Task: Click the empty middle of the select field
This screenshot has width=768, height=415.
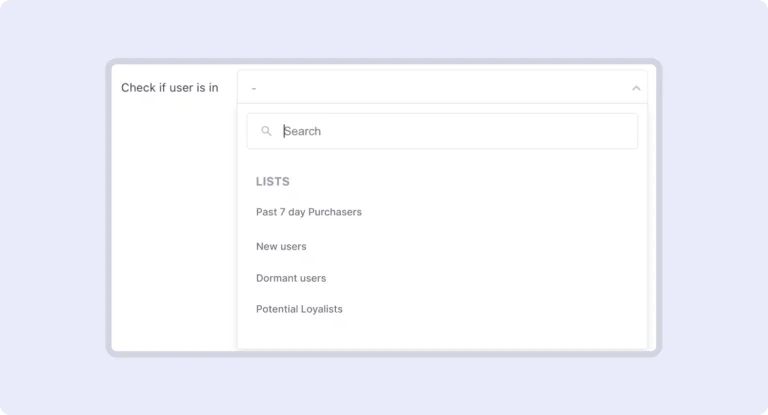Action: (x=442, y=88)
